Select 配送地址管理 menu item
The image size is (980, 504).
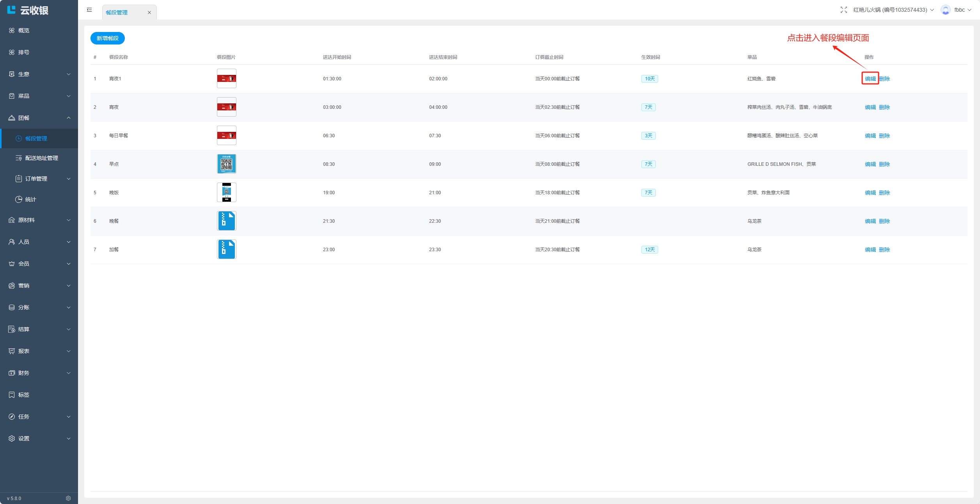pyautogui.click(x=41, y=158)
